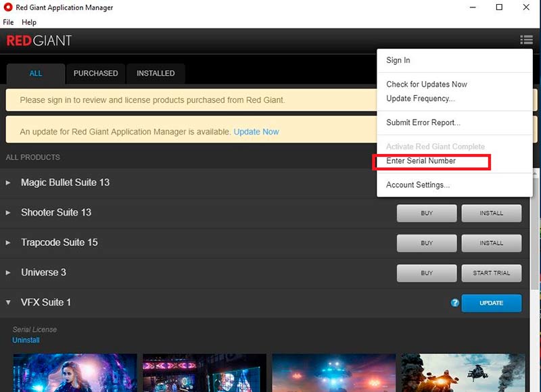Click the Serial License label
This screenshot has width=541, height=392.
tap(34, 330)
